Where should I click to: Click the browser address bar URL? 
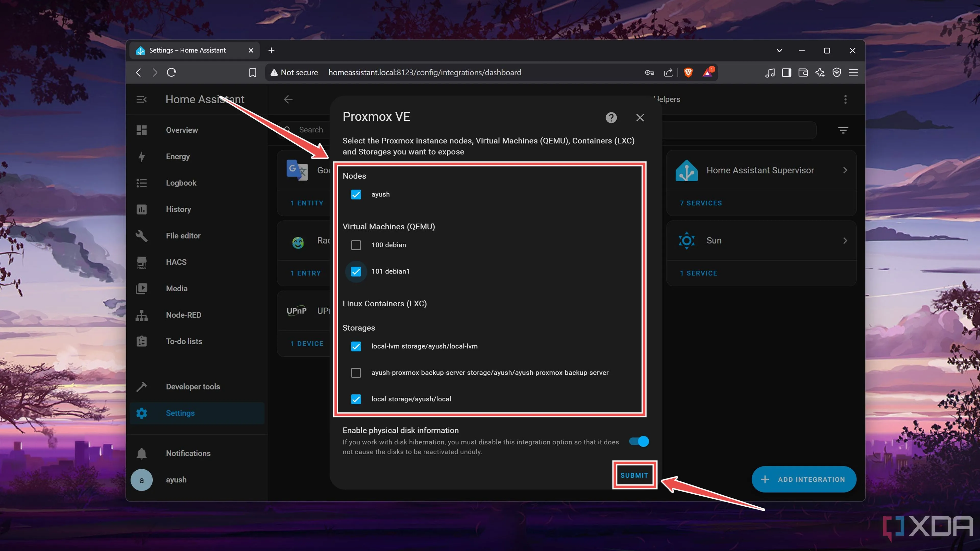(425, 72)
